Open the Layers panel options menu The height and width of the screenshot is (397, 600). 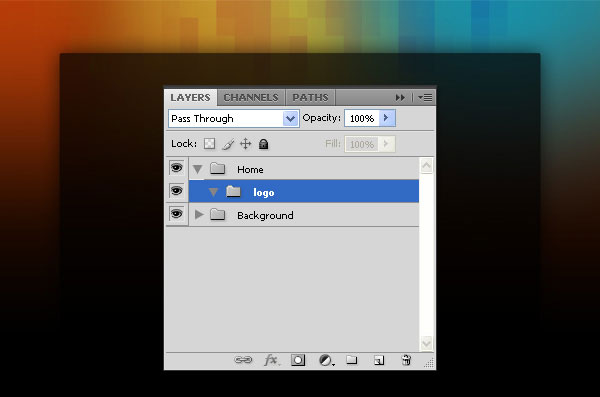pyautogui.click(x=425, y=98)
